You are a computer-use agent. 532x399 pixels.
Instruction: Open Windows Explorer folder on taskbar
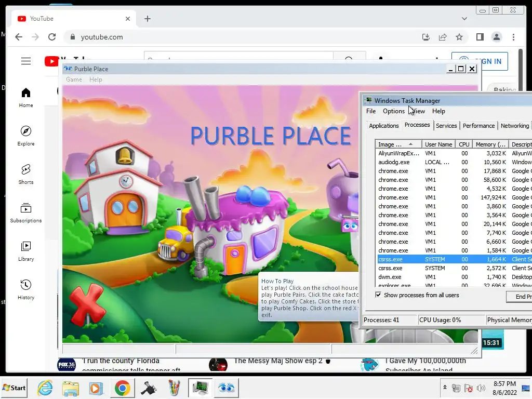point(70,388)
